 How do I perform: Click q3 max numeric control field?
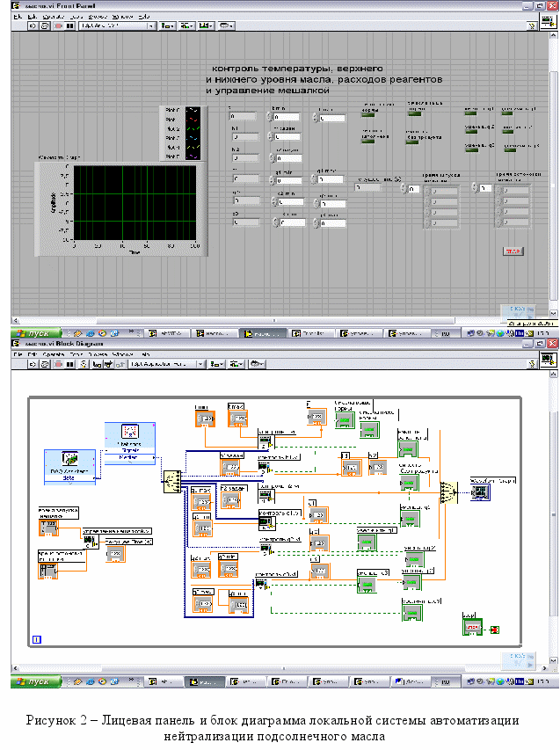334,223
